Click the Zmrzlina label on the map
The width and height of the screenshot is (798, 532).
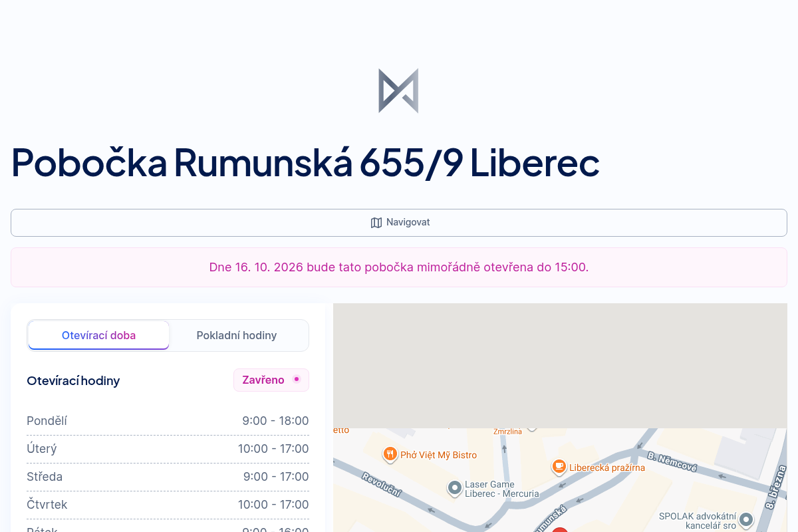507,431
